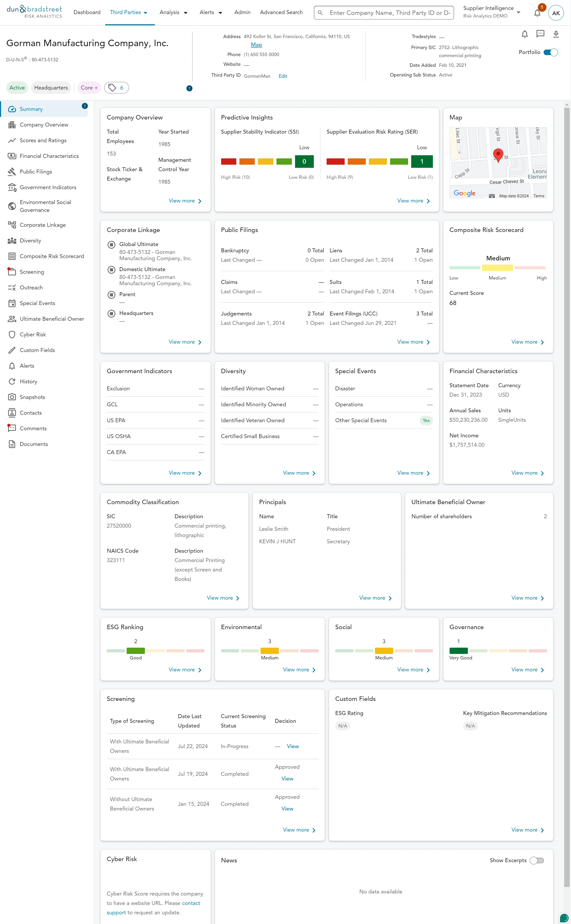Click Public Filings gavel icon in sidebar
The height and width of the screenshot is (924, 571).
[x=12, y=172]
